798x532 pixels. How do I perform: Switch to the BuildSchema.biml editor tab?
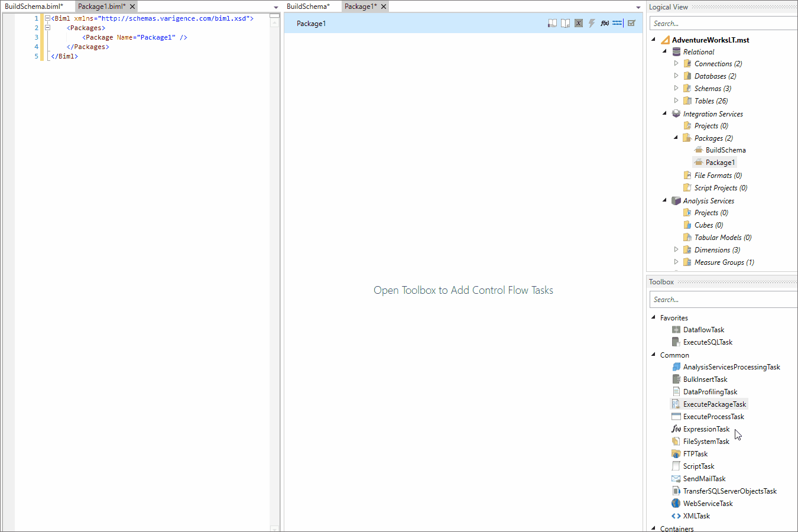(x=34, y=7)
